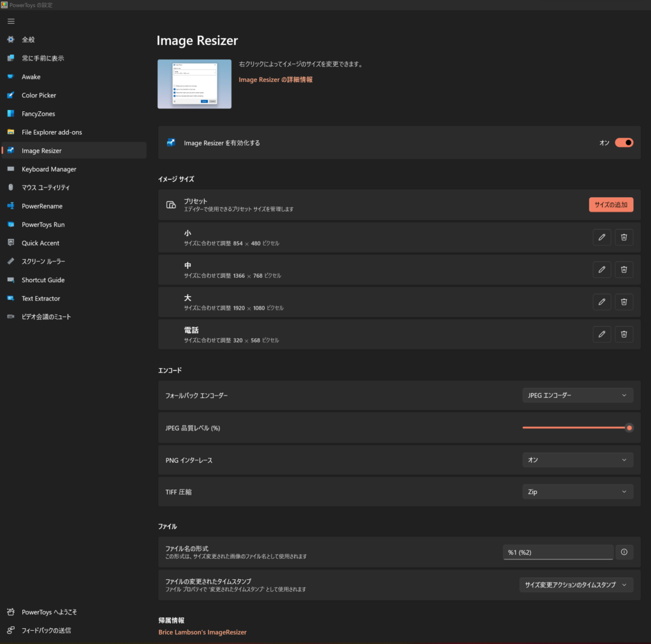The height and width of the screenshot is (644, 651).
Task: Click the 1920 × 1080 ピクセル size text
Action: pyautogui.click(x=258, y=308)
